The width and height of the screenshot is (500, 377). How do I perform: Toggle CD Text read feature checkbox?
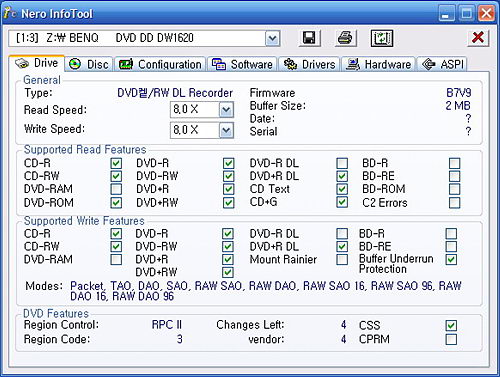click(x=342, y=189)
